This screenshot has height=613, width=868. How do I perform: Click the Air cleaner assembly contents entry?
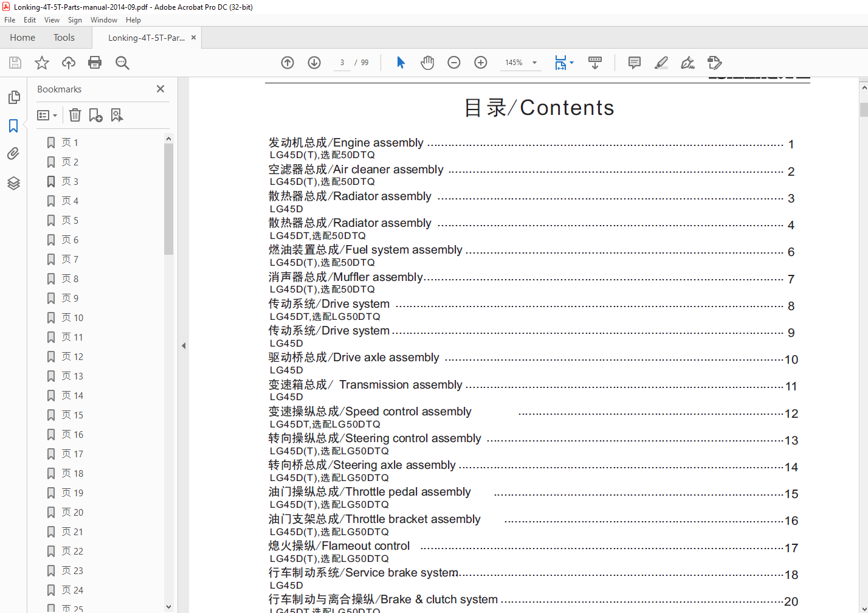click(531, 170)
